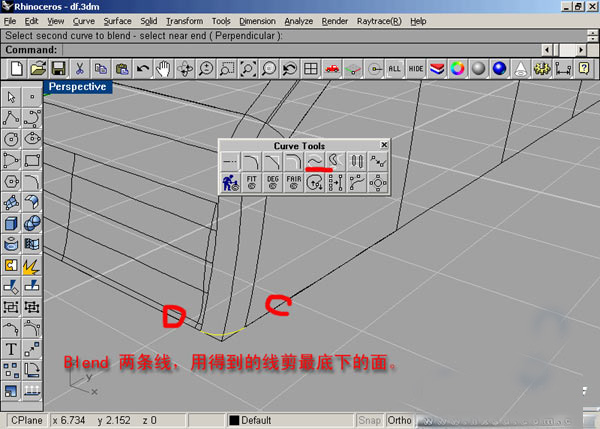
Task: Click the color wheel toolbar icon
Action: [x=458, y=68]
